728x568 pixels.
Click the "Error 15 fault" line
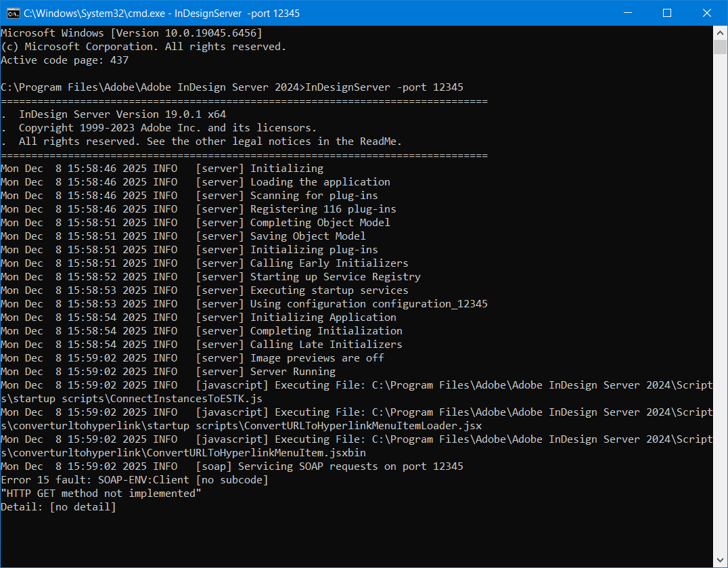(134, 480)
